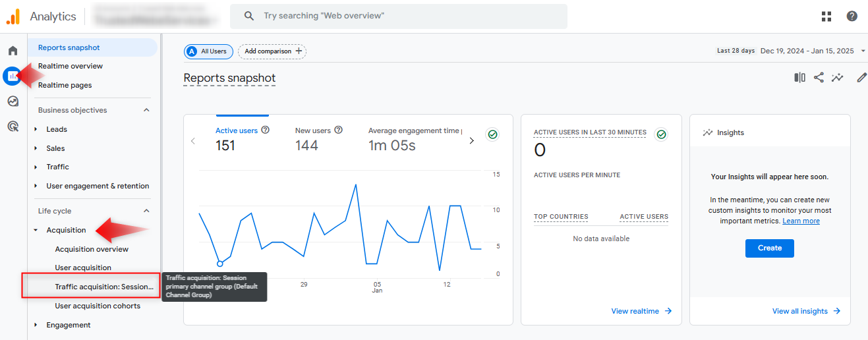Click the search input field

point(398,16)
